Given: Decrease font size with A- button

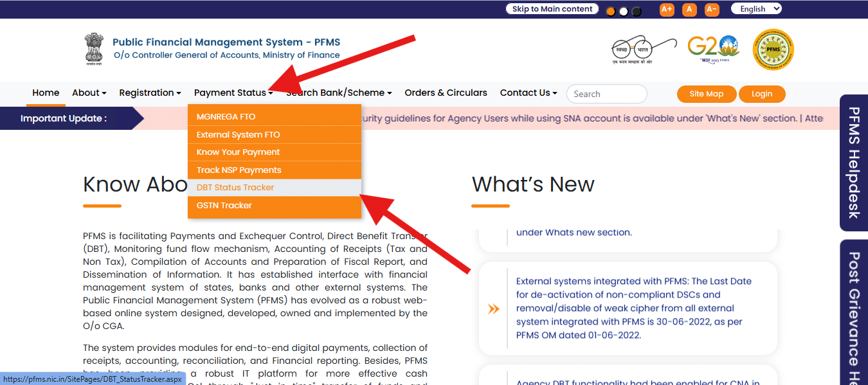Looking at the screenshot, I should coord(712,9).
